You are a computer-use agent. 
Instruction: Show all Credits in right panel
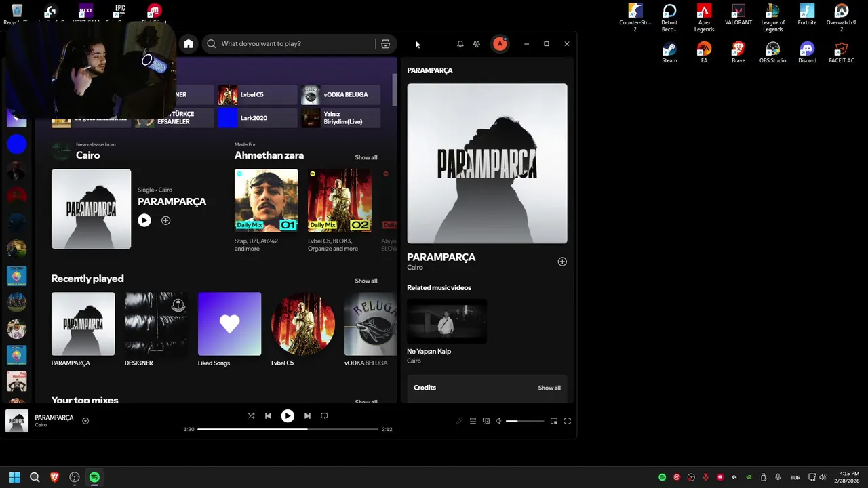(549, 388)
